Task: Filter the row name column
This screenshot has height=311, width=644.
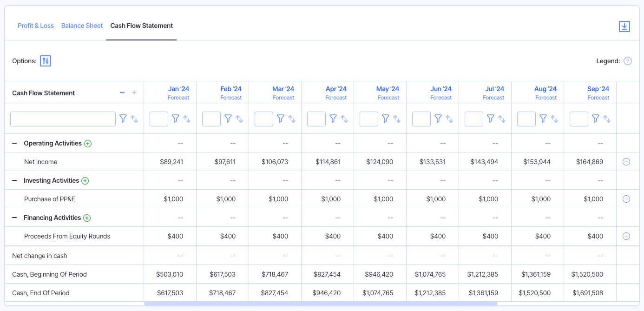Action: [123, 119]
